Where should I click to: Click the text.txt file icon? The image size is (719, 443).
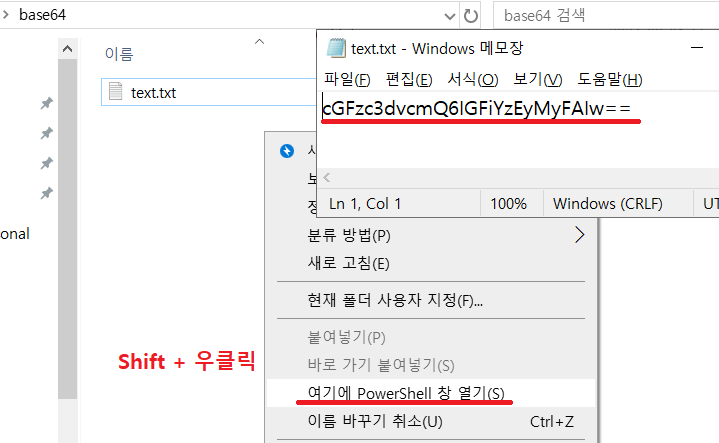click(117, 92)
